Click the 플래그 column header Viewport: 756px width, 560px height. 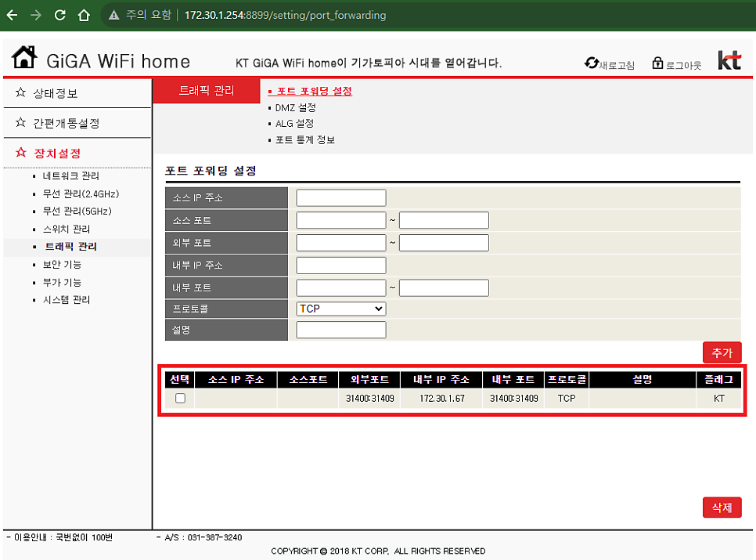pyautogui.click(x=718, y=380)
